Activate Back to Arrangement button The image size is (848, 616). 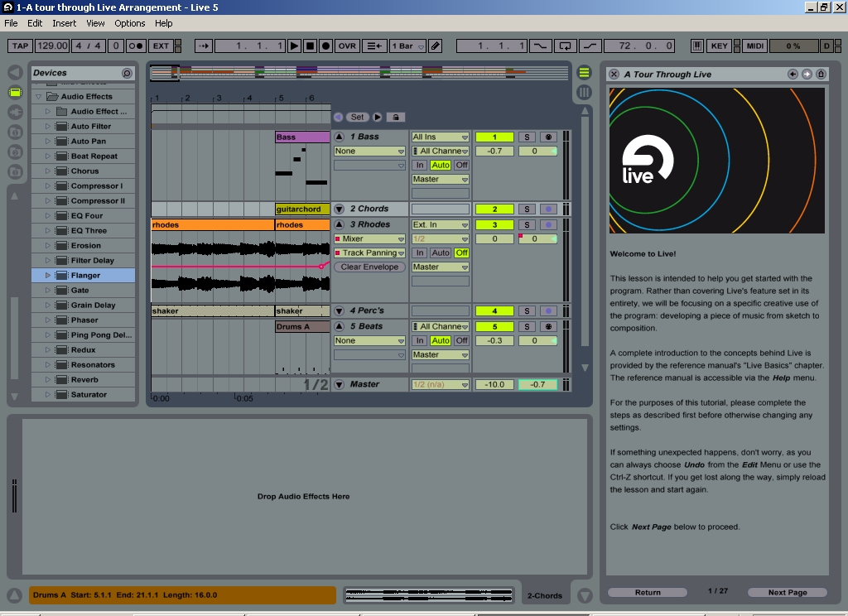374,46
